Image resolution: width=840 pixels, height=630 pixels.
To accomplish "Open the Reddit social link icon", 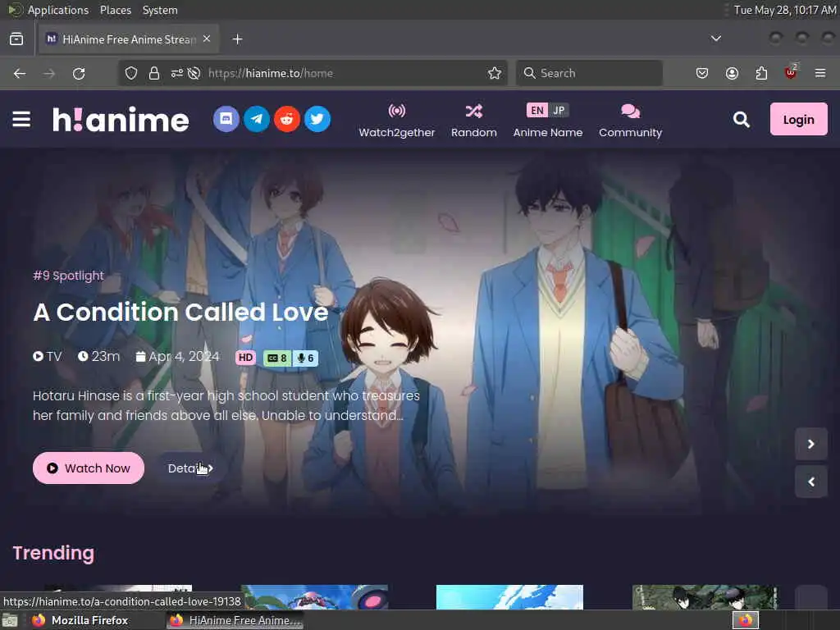I will [287, 119].
